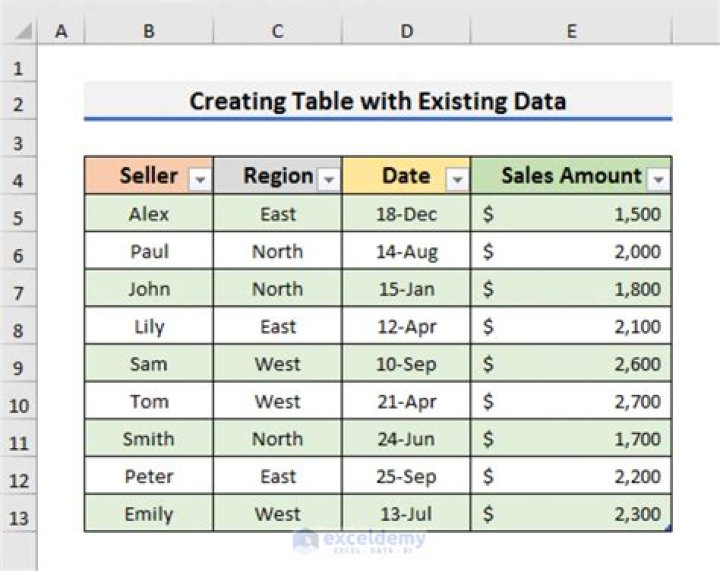Image resolution: width=720 pixels, height=571 pixels.
Task: Open the Date column filter dropdown
Action: [x=457, y=180]
